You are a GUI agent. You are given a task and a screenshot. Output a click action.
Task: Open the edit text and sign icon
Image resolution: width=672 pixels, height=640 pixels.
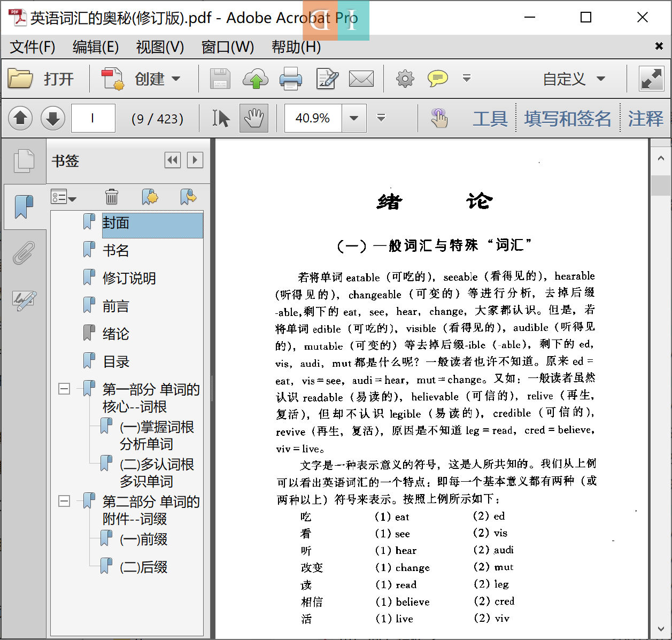[x=327, y=79]
